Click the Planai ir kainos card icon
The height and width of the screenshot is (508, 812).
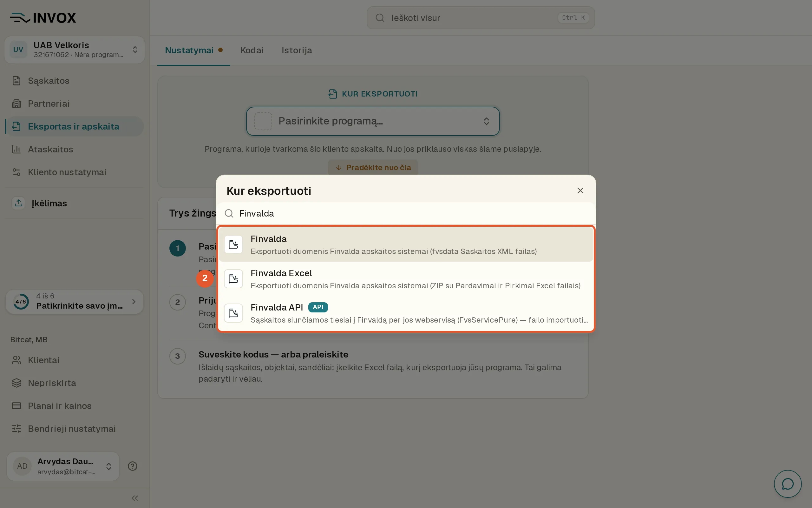(16, 406)
